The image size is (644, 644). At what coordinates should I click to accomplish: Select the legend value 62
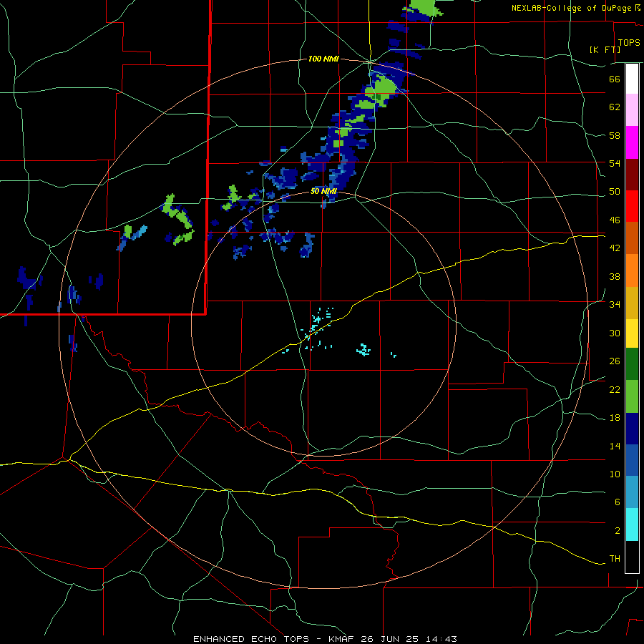pyautogui.click(x=615, y=107)
